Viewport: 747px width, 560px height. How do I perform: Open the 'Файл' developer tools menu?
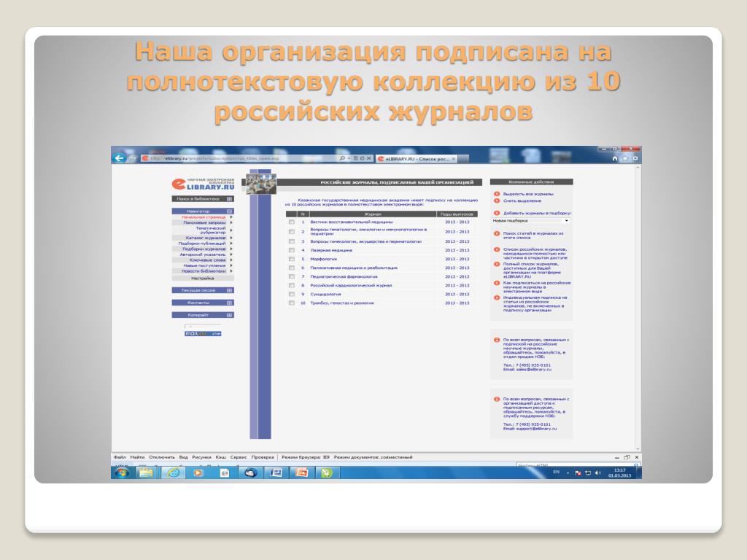point(120,457)
